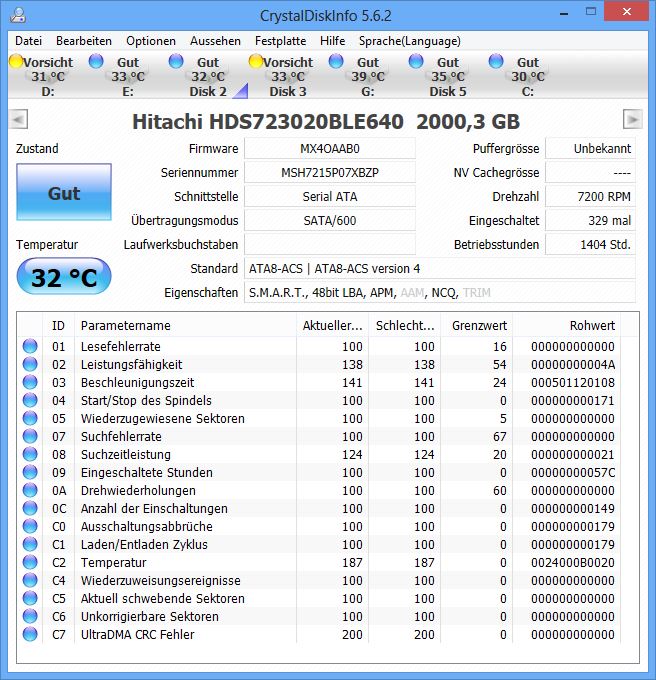The width and height of the screenshot is (656, 680).
Task: Select Disk 2 status orb
Action: tap(176, 62)
